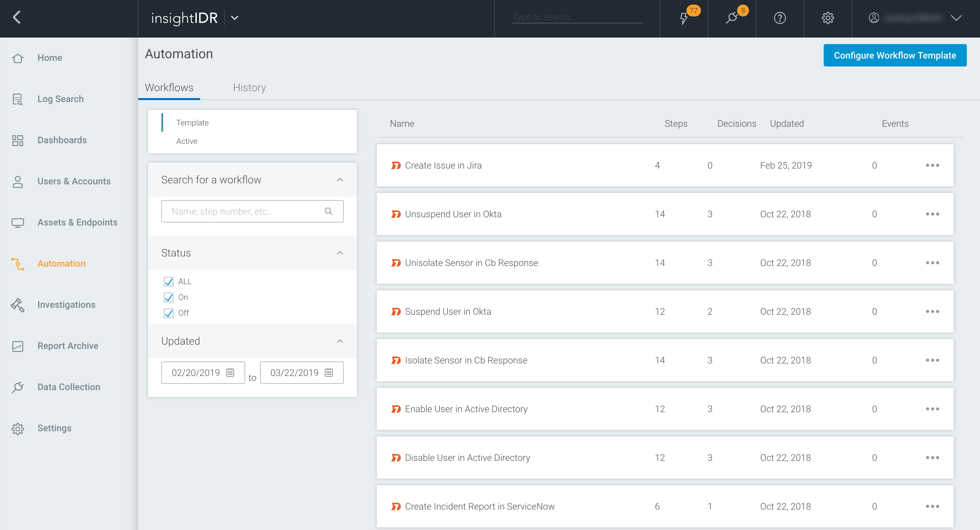Viewport: 980px width, 530px height.
Task: Open Dashboards from the sidebar
Action: pos(62,140)
